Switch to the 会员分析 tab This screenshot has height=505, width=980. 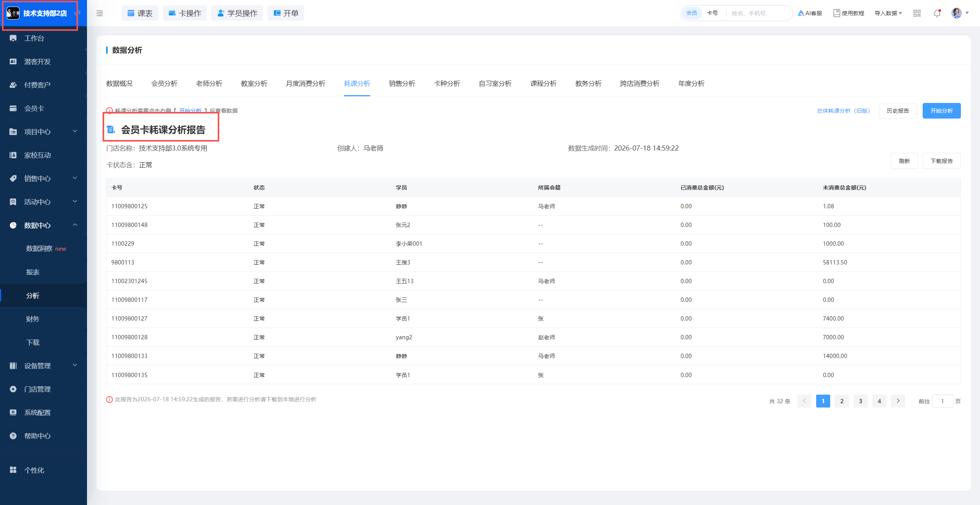tap(164, 83)
